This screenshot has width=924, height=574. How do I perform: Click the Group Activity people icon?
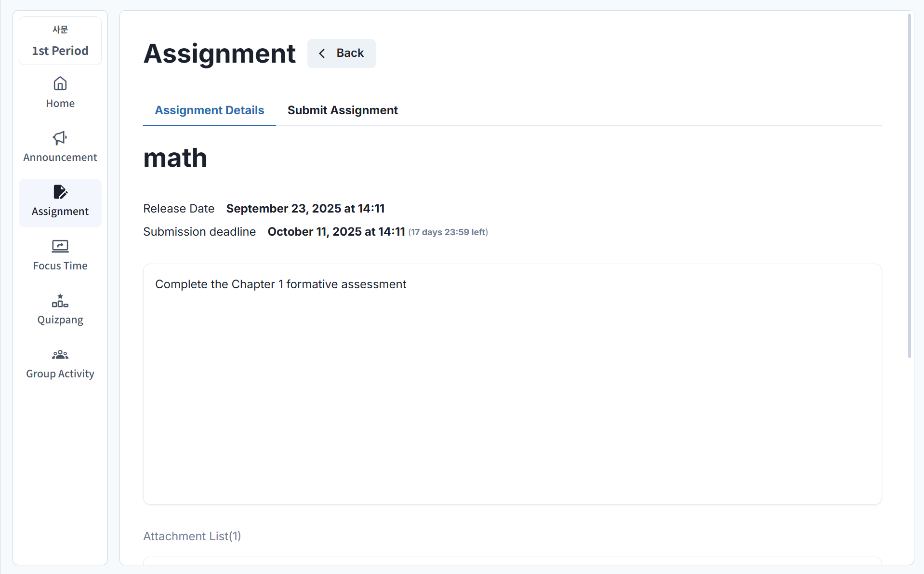click(x=60, y=355)
